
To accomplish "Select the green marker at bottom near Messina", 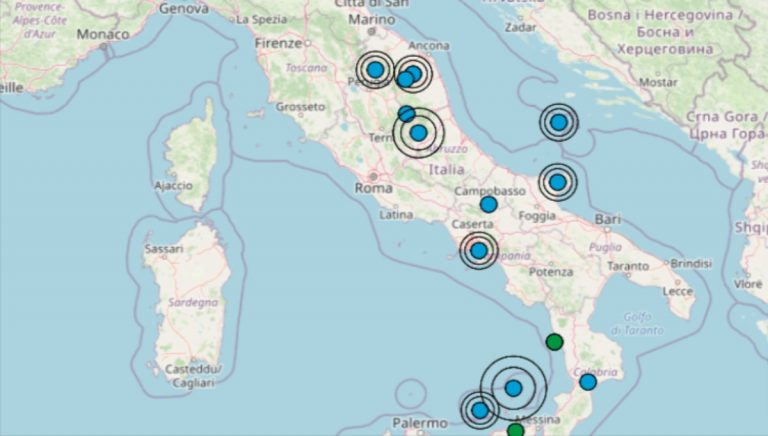I will pos(515,431).
